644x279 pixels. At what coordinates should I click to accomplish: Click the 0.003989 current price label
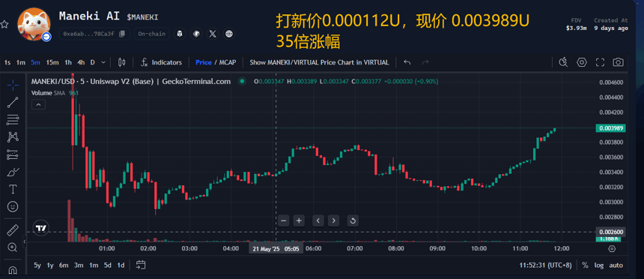pos(611,128)
